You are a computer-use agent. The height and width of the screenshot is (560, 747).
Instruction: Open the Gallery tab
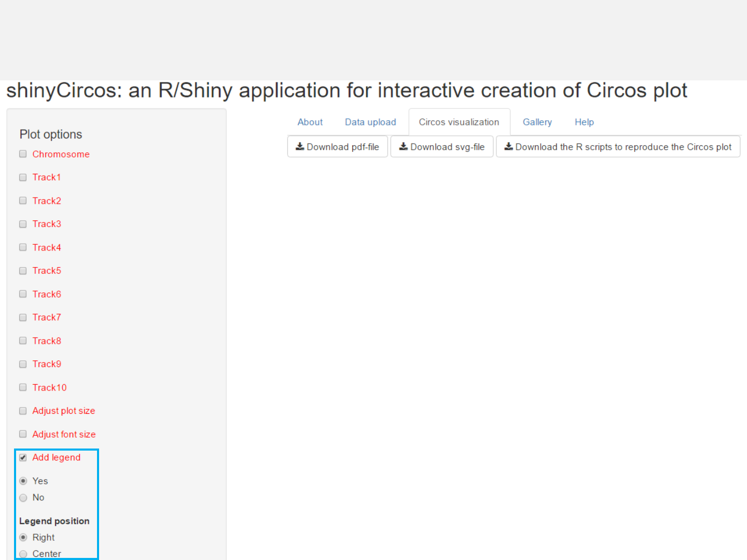coord(537,122)
